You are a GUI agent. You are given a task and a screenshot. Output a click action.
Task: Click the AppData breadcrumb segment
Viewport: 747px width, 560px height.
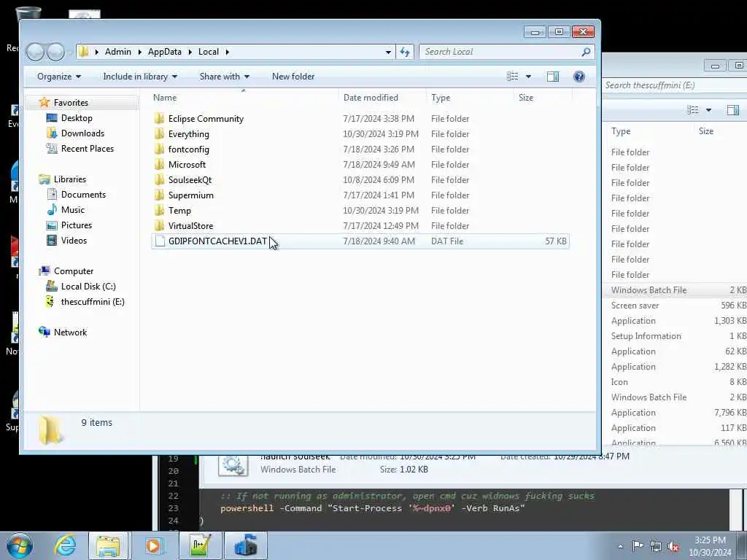(164, 52)
